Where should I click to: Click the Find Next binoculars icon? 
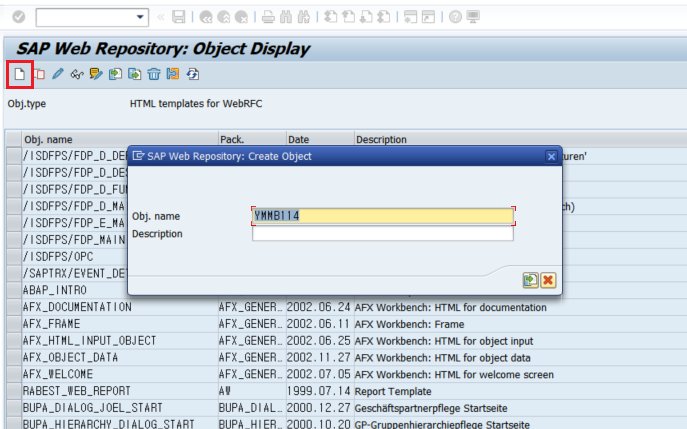(x=304, y=17)
